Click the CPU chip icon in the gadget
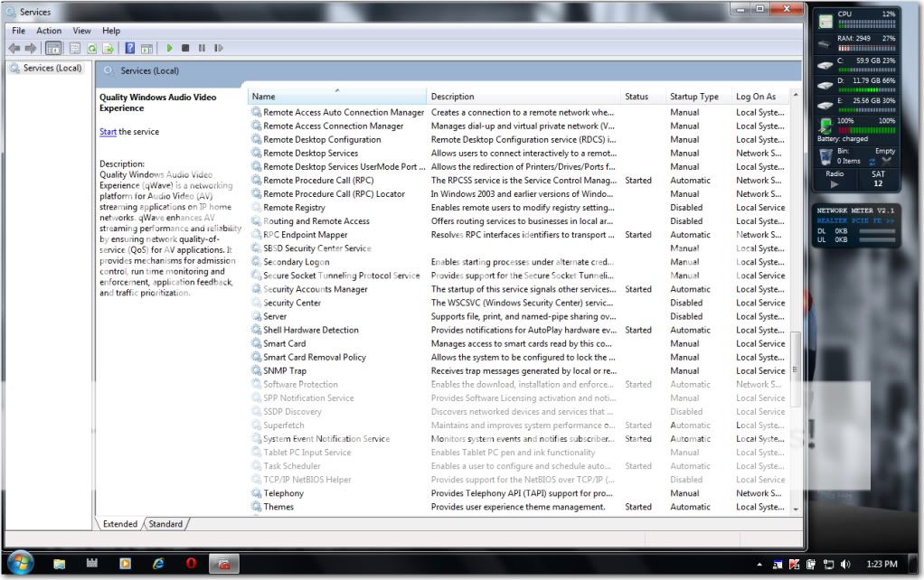The height and width of the screenshot is (580, 924). coord(826,22)
